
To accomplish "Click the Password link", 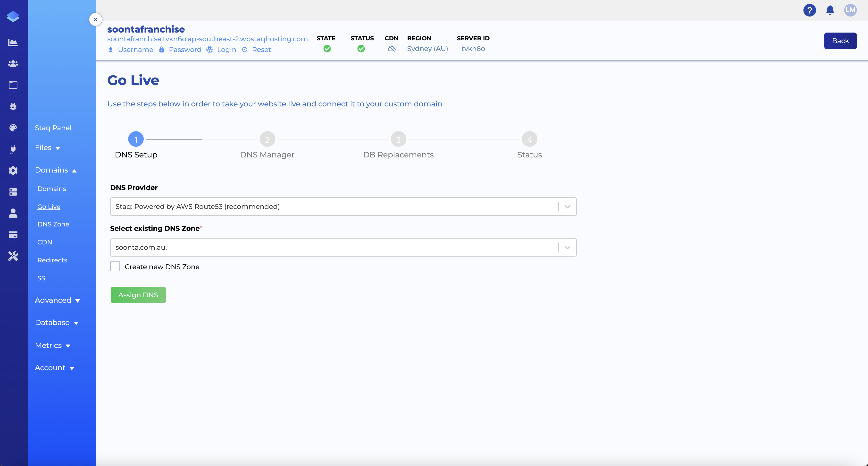I will pos(185,50).
